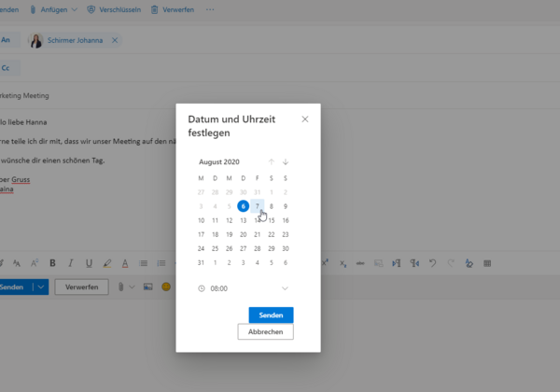
Task: Undo last edit
Action: point(432,263)
